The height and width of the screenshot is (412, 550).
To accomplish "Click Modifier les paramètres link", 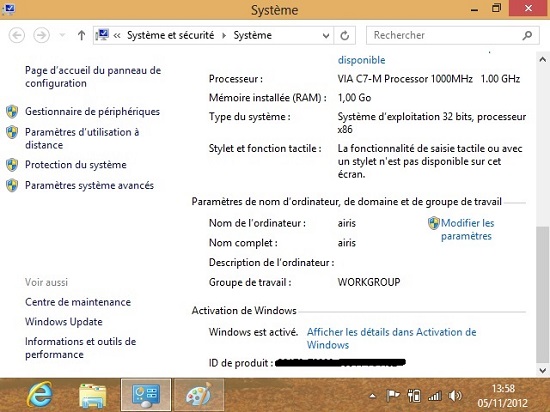I will click(467, 230).
